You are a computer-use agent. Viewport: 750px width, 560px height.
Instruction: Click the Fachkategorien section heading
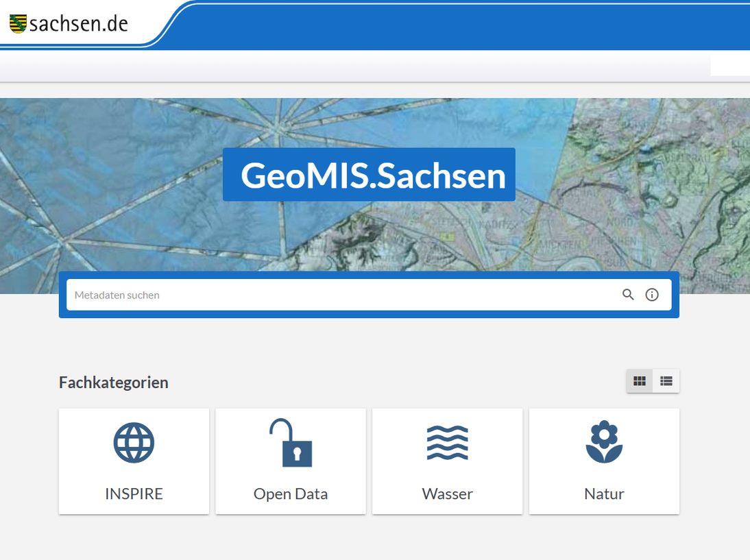(x=113, y=382)
